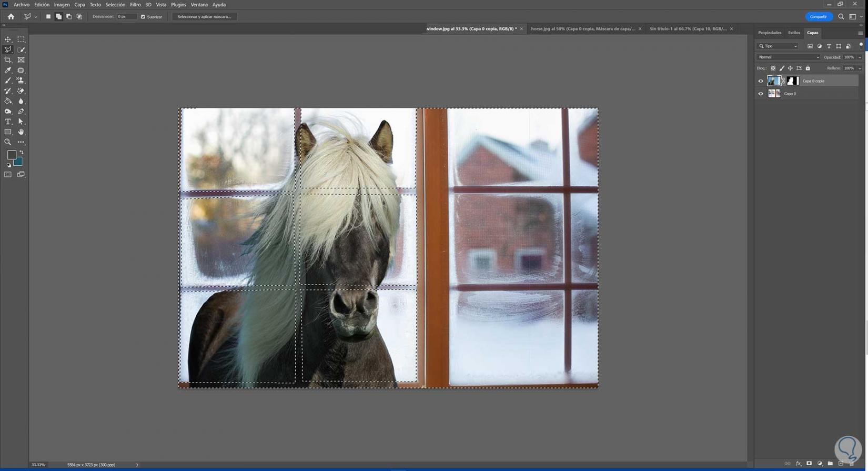The image size is (868, 471).
Task: Toggle lock all for the layer
Action: 808,68
